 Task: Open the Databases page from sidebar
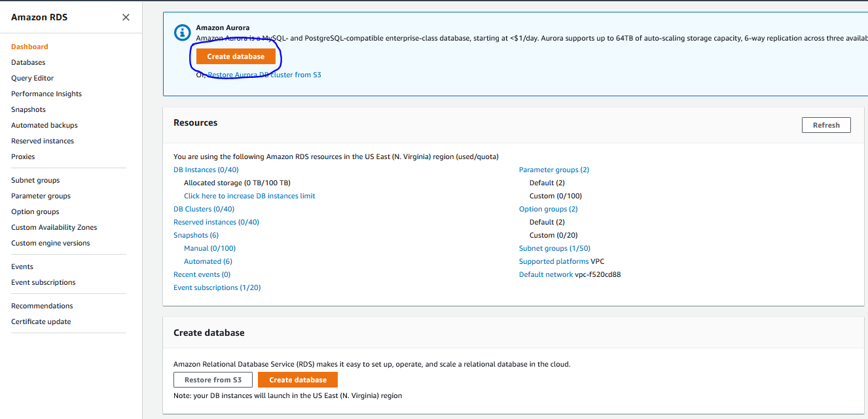[29, 62]
